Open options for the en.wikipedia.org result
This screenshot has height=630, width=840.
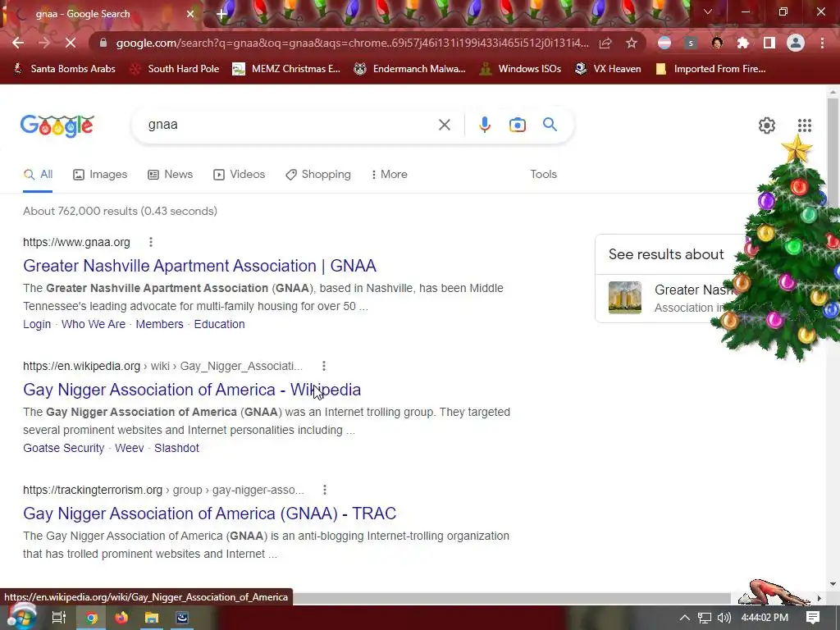coord(323,366)
